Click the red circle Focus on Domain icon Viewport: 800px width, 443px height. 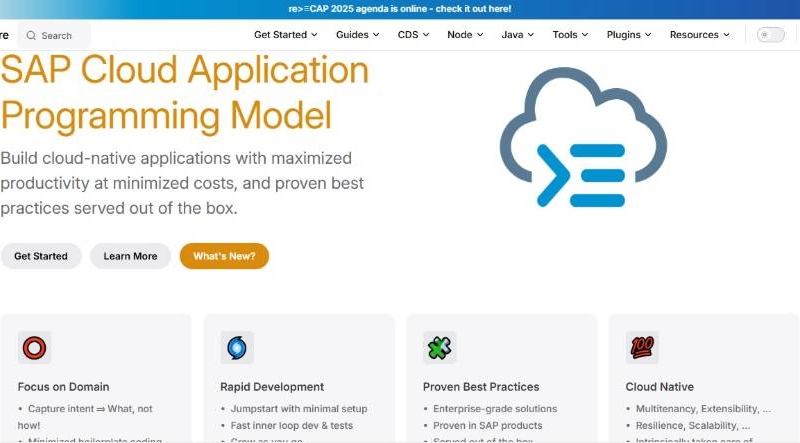tap(34, 348)
